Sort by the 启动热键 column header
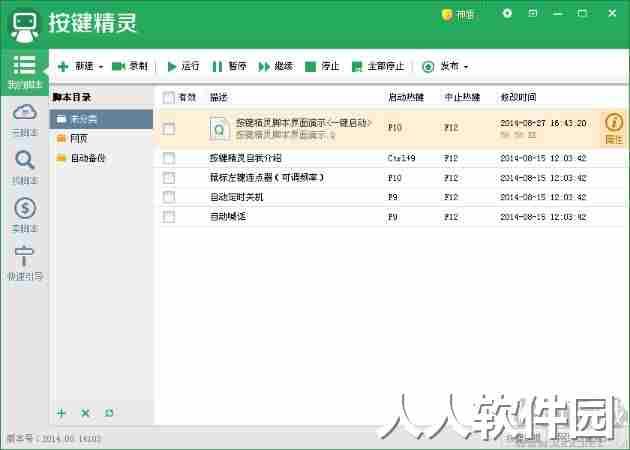Image resolution: width=630 pixels, height=450 pixels. (x=406, y=97)
